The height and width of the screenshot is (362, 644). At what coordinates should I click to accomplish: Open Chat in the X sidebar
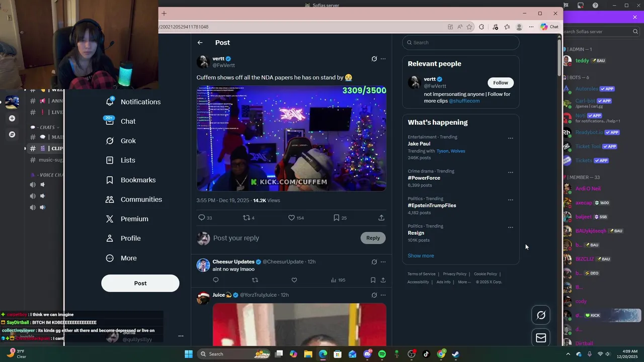point(121,121)
